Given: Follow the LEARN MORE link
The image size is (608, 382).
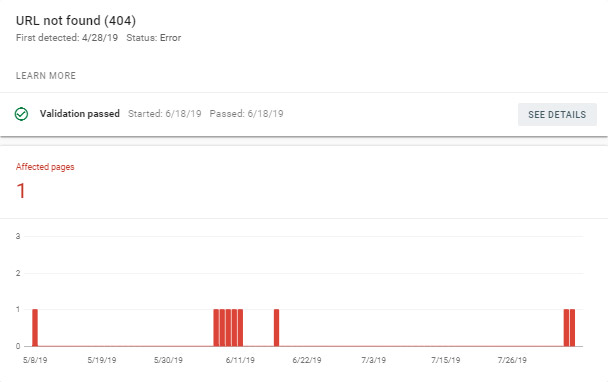Looking at the screenshot, I should (46, 76).
